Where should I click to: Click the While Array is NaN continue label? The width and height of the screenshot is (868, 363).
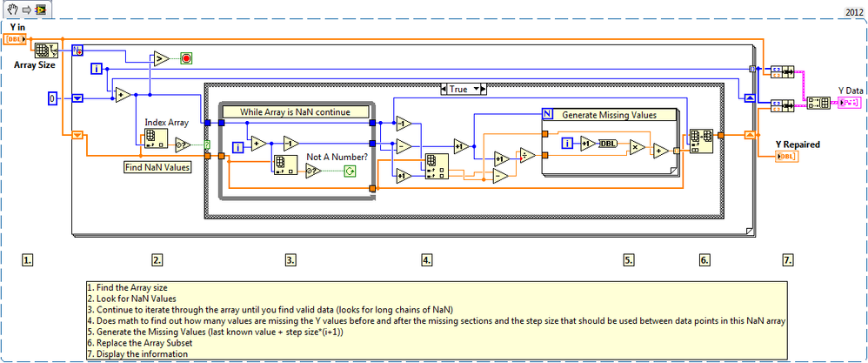(x=295, y=112)
